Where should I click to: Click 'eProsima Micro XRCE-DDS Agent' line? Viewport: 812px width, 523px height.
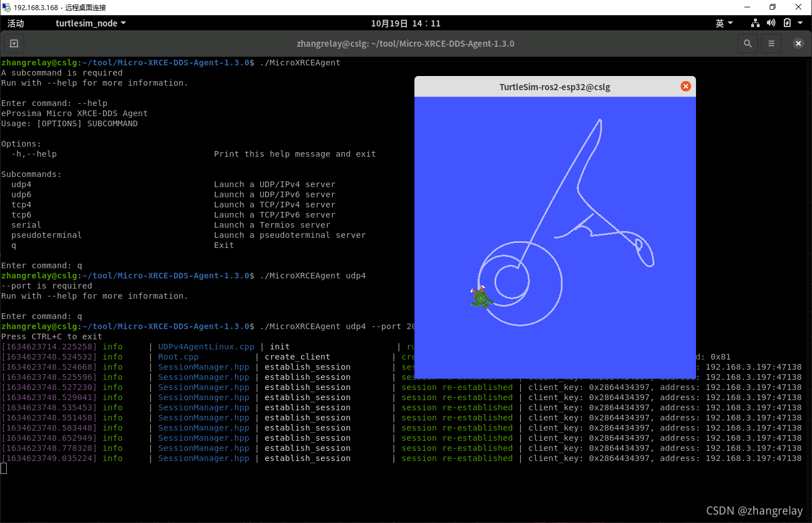tap(74, 113)
